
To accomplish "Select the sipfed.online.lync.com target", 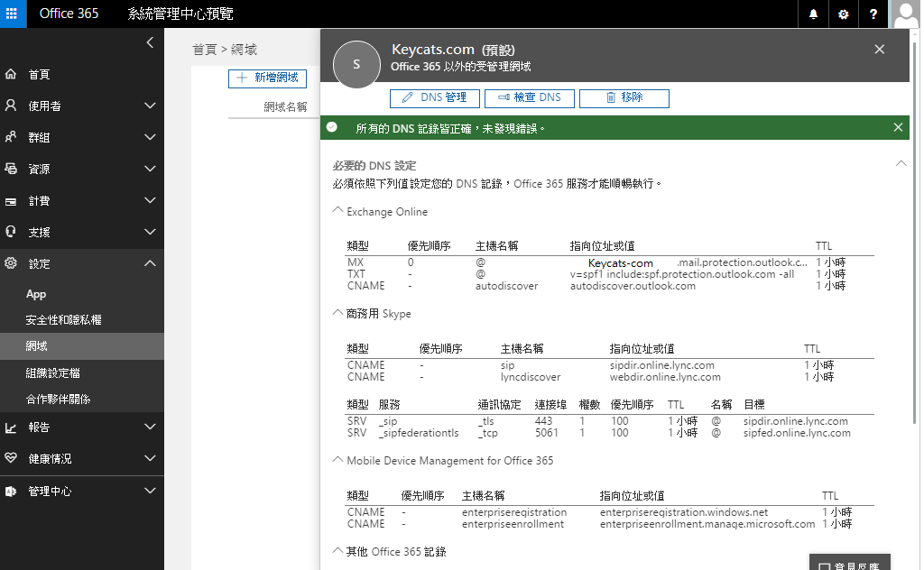I will pos(797,433).
